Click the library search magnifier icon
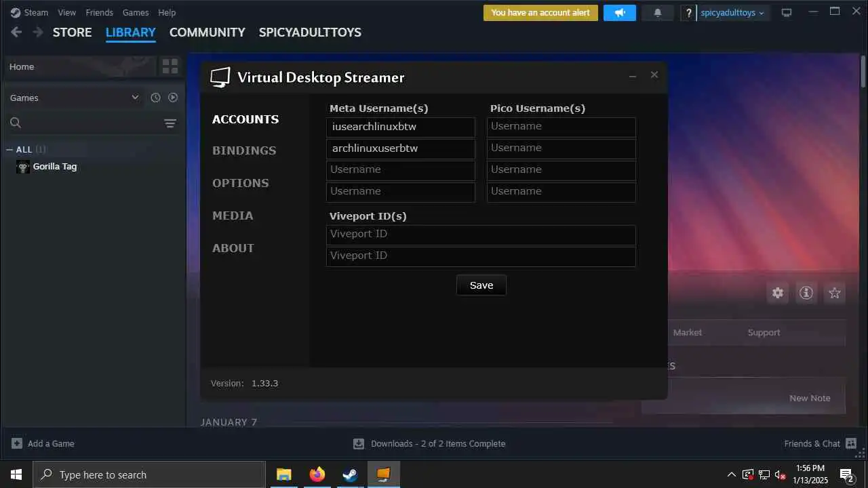The height and width of the screenshot is (488, 868). click(x=16, y=123)
